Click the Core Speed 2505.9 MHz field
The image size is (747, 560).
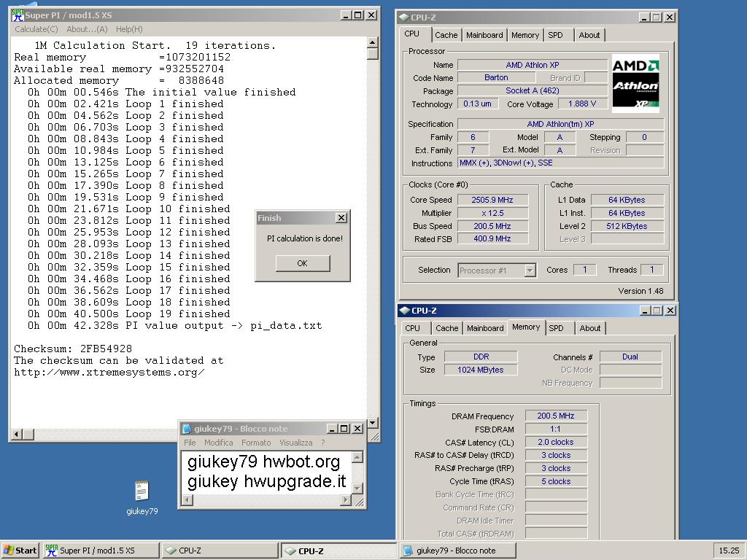tap(492, 200)
